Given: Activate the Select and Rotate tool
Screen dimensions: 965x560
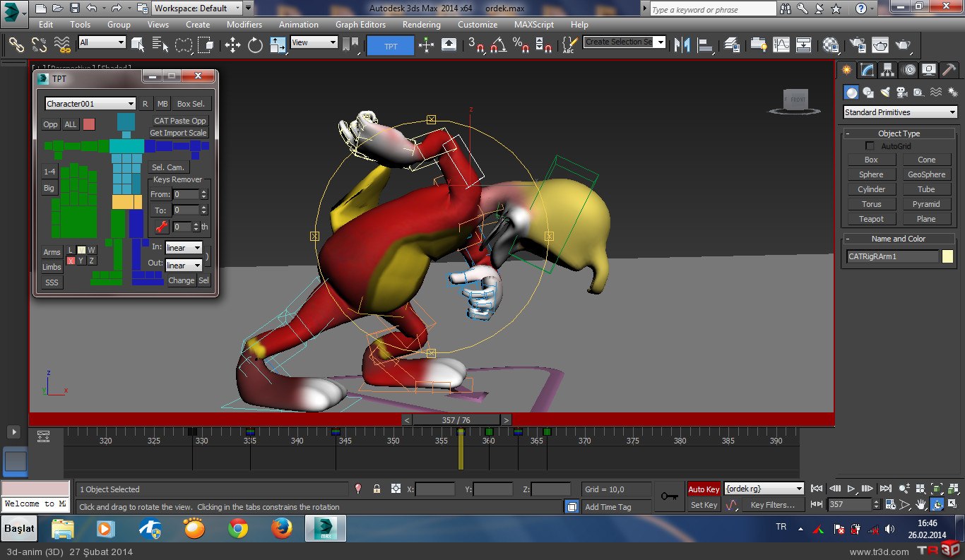Looking at the screenshot, I should pyautogui.click(x=255, y=44).
